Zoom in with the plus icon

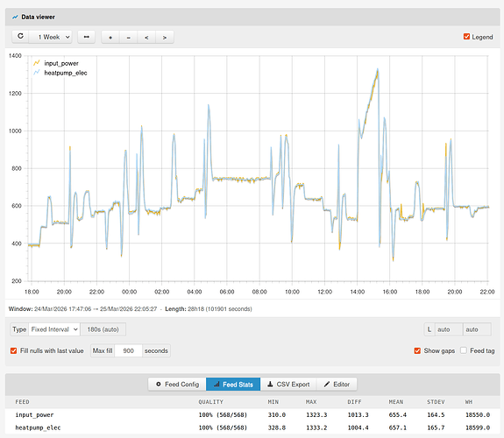point(110,38)
